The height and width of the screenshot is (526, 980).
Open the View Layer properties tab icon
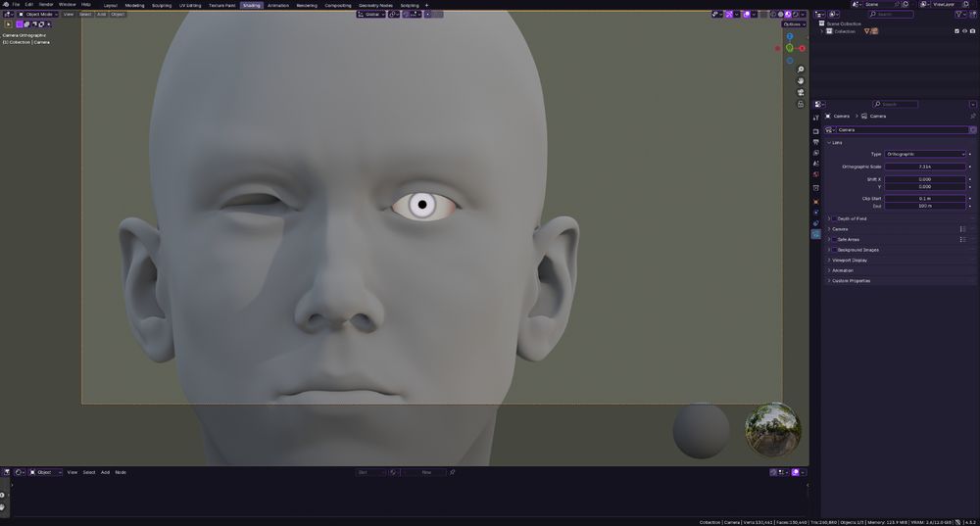click(815, 153)
